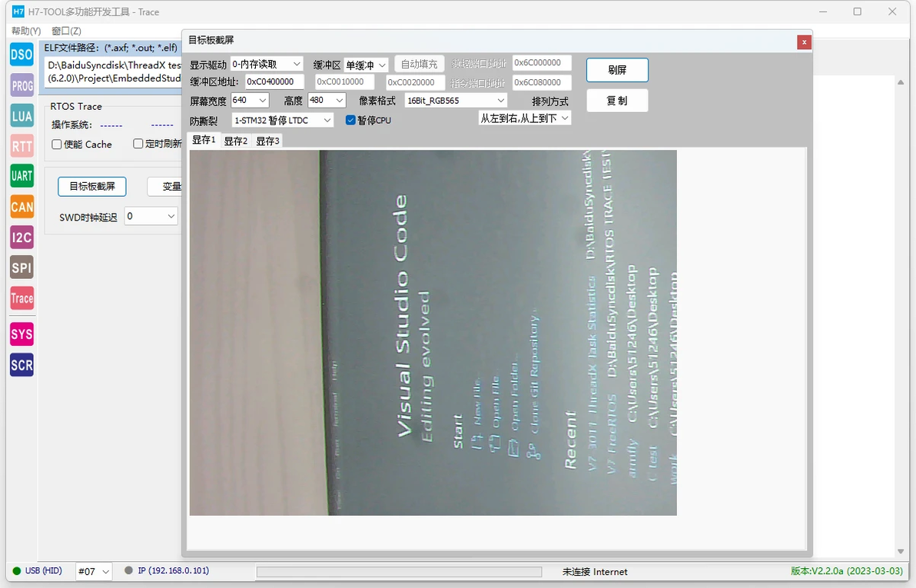Click the 版本:V2.2.0a (2023-03-03) status text
Image resolution: width=916 pixels, height=588 pixels.
847,570
